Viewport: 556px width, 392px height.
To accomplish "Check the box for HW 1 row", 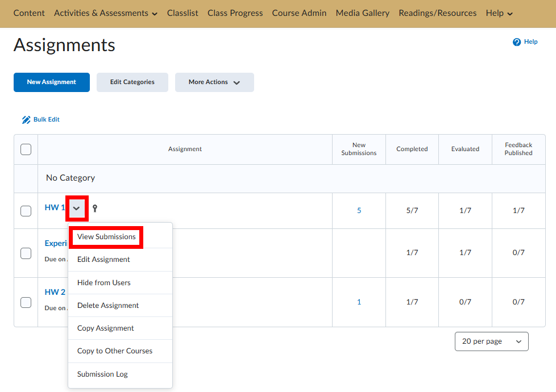I will click(x=26, y=211).
